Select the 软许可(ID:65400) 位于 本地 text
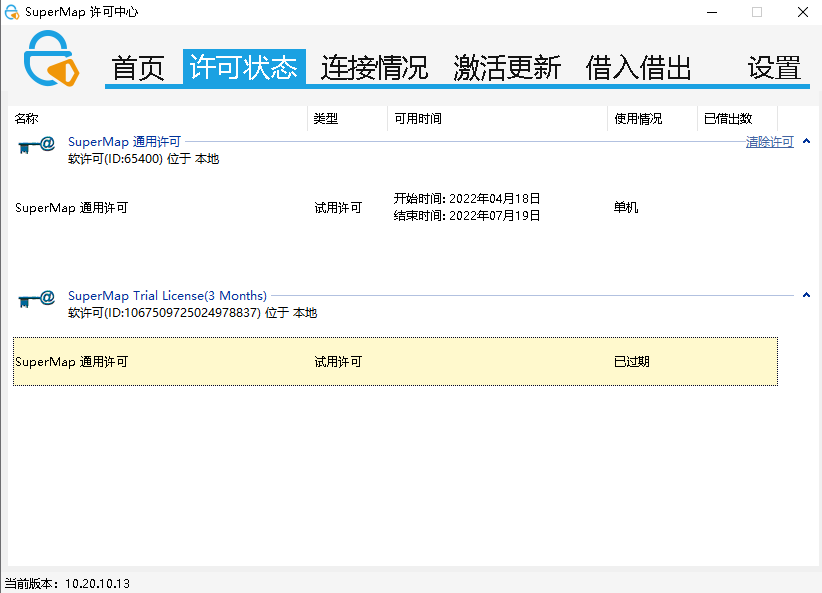 [144, 159]
